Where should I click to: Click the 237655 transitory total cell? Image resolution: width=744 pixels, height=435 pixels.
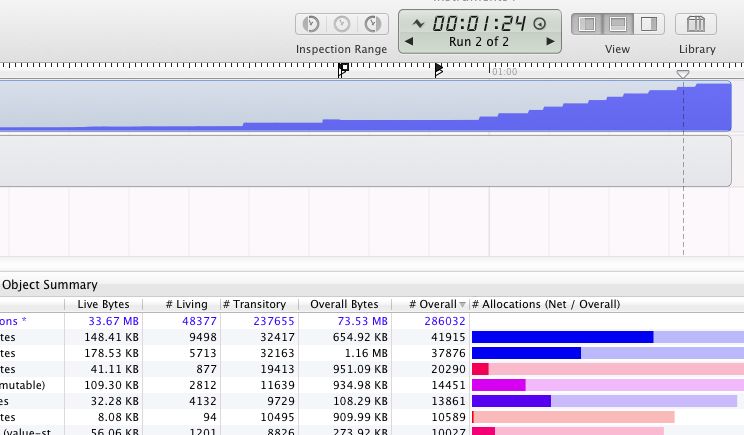[x=274, y=321]
